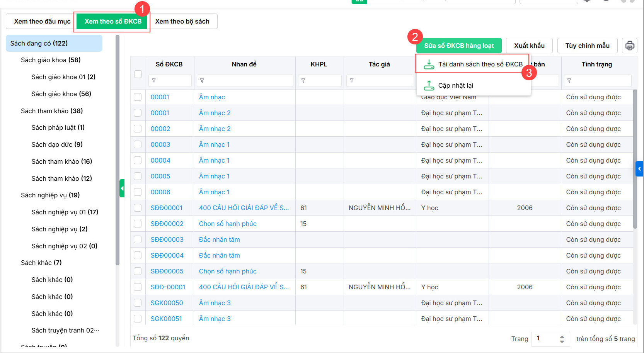Select Sách khác (7) category
644x353 pixels.
[x=41, y=263]
